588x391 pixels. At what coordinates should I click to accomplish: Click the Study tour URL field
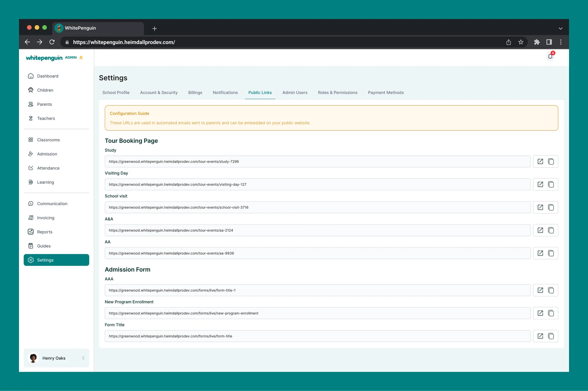(x=318, y=161)
